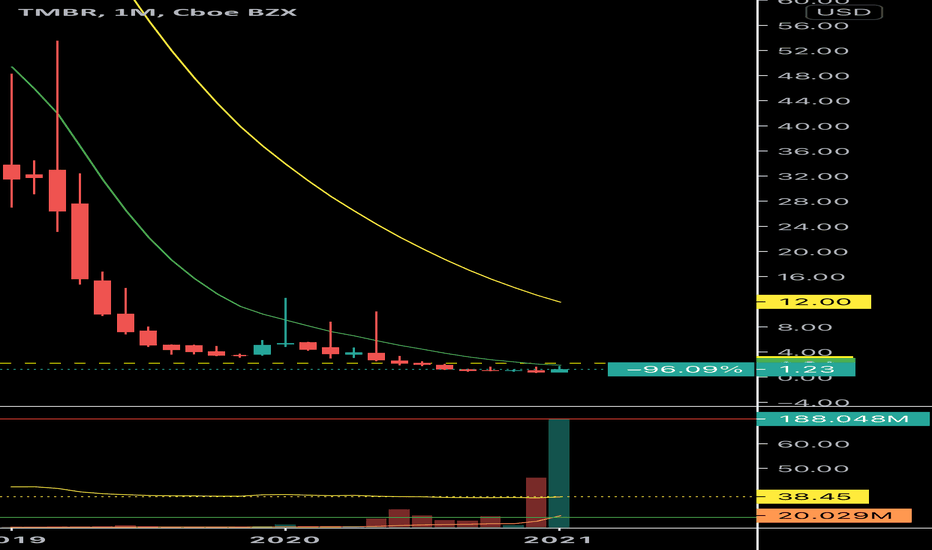
Task: Click the TMBR, 1M, Cboe BZX chart title
Action: click(157, 12)
